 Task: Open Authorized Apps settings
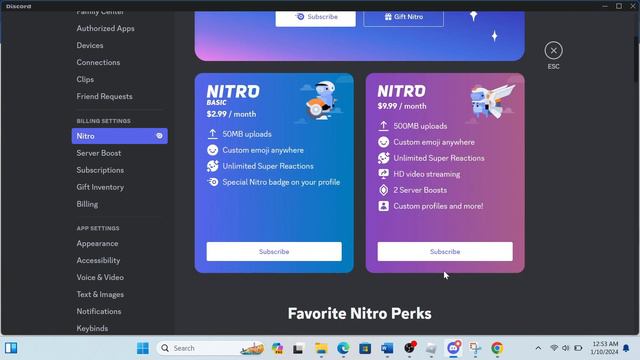(105, 29)
